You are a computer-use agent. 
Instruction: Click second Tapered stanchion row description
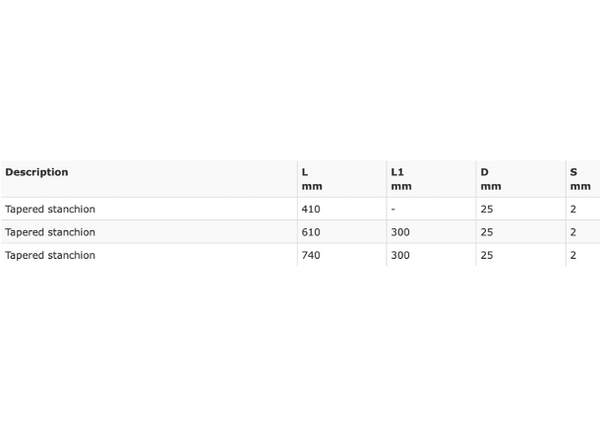(50, 232)
